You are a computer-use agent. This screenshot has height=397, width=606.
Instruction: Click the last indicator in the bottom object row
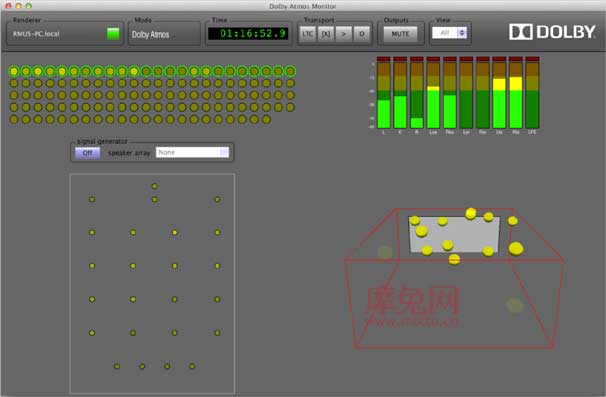[x=266, y=119]
